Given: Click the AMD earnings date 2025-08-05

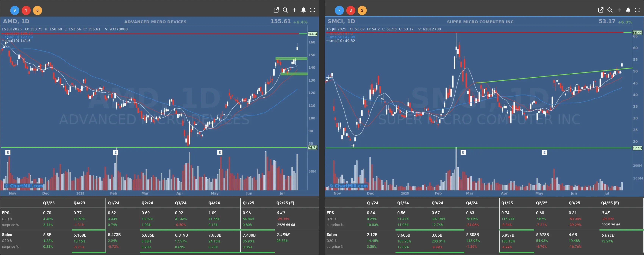Looking at the screenshot, I should click(286, 225).
